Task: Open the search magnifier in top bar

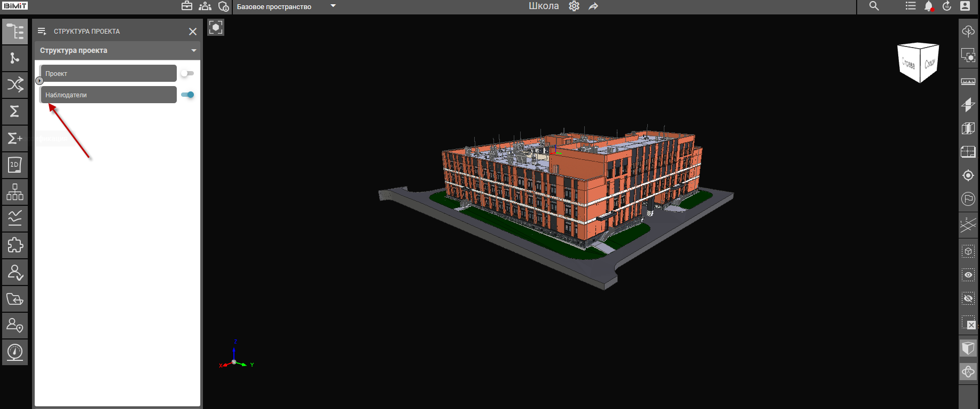Action: tap(874, 6)
